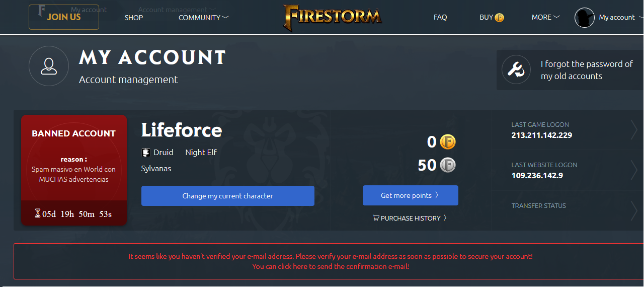The height and width of the screenshot is (287, 644).
Task: Click the silver Firestorm coin icon
Action: (x=448, y=165)
